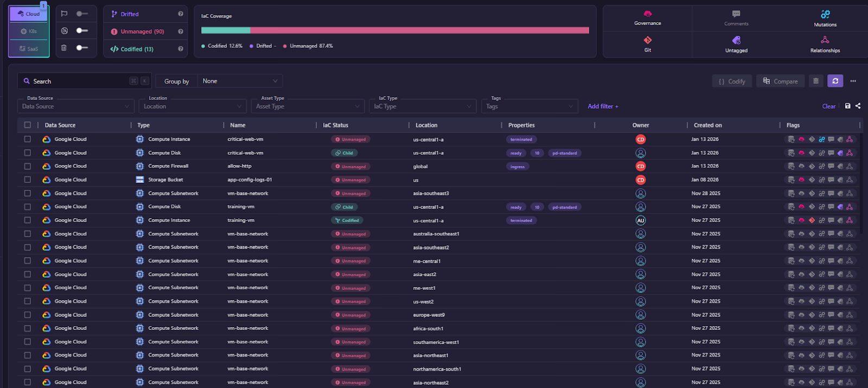
Task: Click the Compare button
Action: click(780, 81)
